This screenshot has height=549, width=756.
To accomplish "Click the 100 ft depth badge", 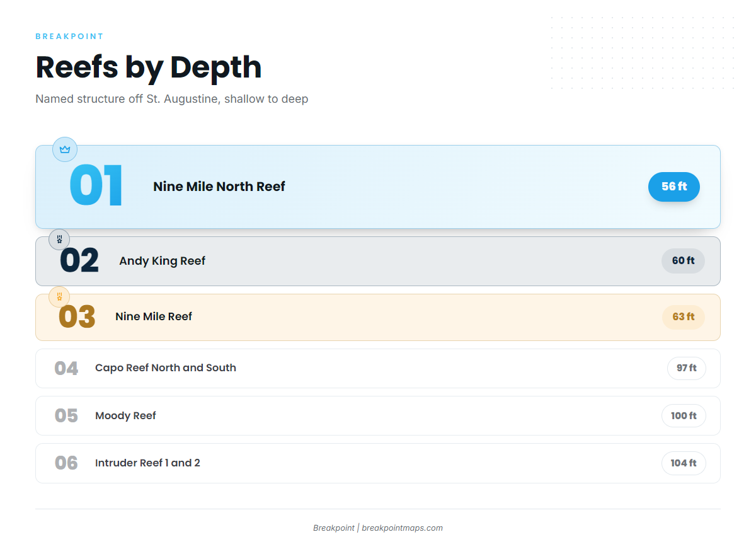I will (684, 416).
